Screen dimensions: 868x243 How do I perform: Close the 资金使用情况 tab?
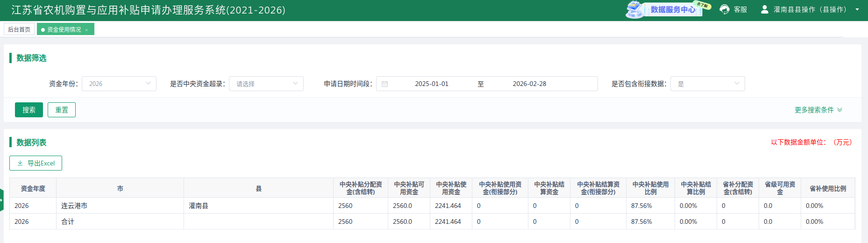(86, 30)
